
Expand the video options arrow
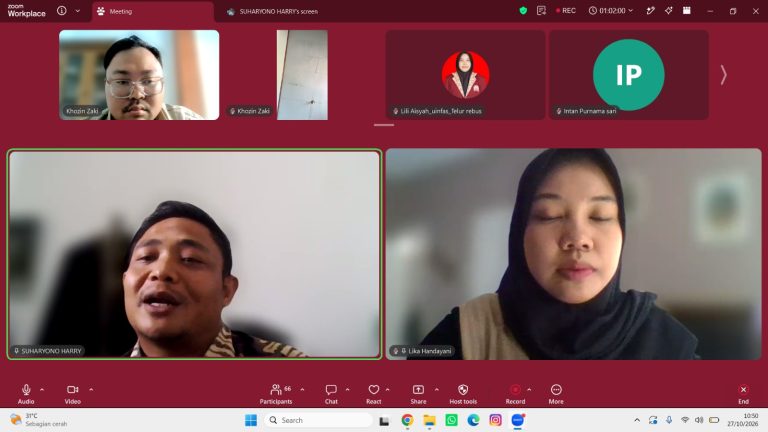[91, 390]
